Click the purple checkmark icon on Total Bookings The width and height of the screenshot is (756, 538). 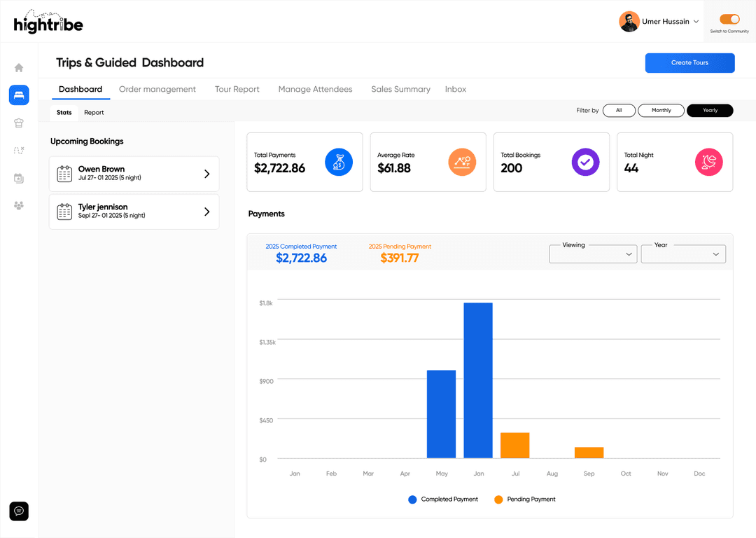pos(586,162)
